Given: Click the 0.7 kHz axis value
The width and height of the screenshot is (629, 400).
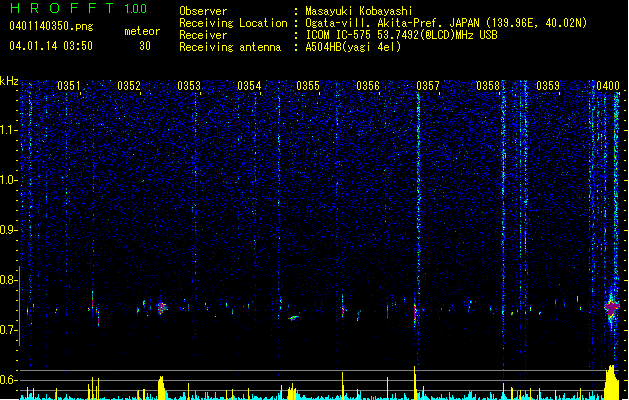Looking at the screenshot, I should 9,330.
